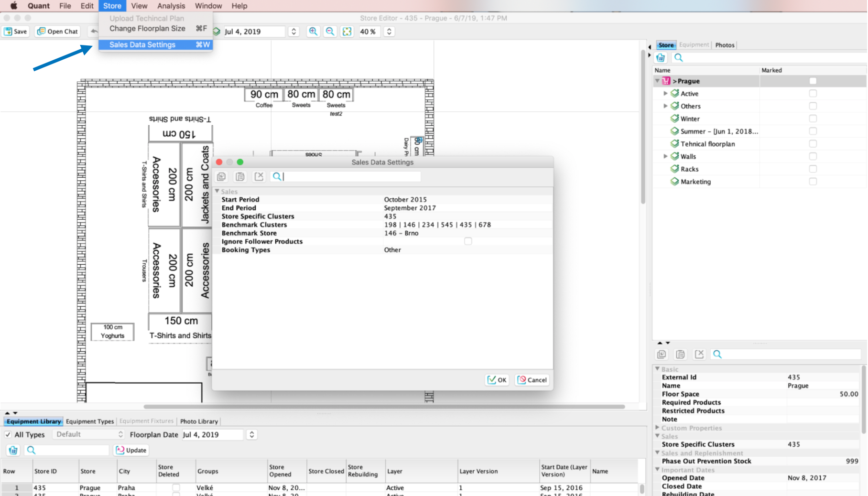Select Sales Data Settings menu item
This screenshot has width=868, height=496.
tap(156, 45)
